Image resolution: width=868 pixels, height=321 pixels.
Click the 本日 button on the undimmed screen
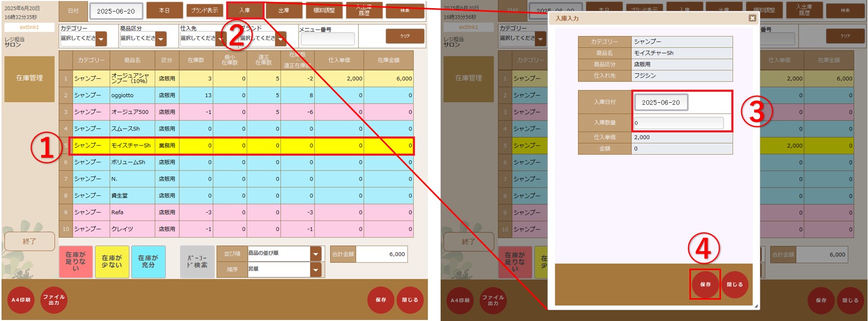pyautogui.click(x=164, y=10)
